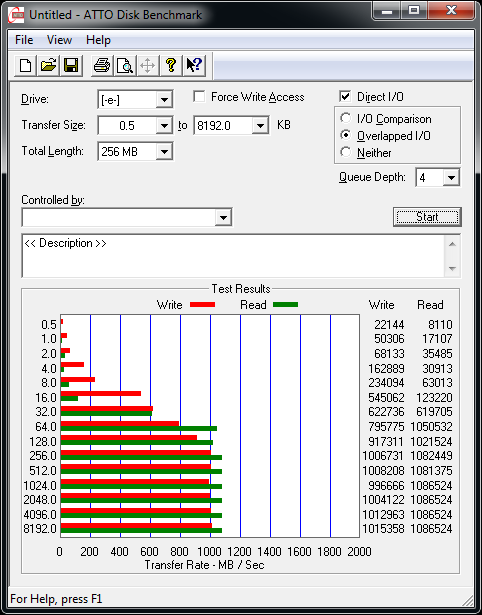Viewport: 482px width, 615px height.
Task: Click the Print toolbar icon
Action: (102, 65)
